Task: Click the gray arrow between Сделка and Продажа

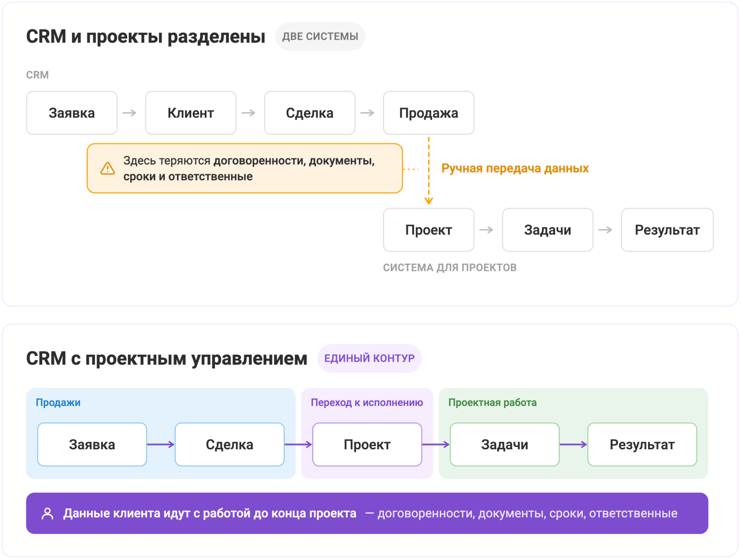Action: point(367,113)
